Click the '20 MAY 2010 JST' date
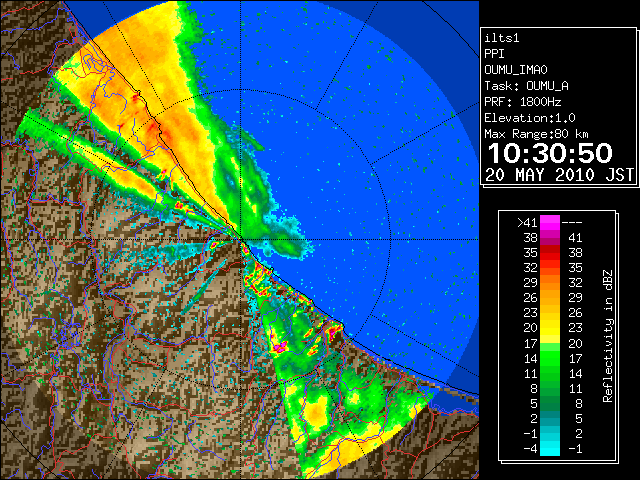This screenshot has width=640, height=480. [x=560, y=175]
